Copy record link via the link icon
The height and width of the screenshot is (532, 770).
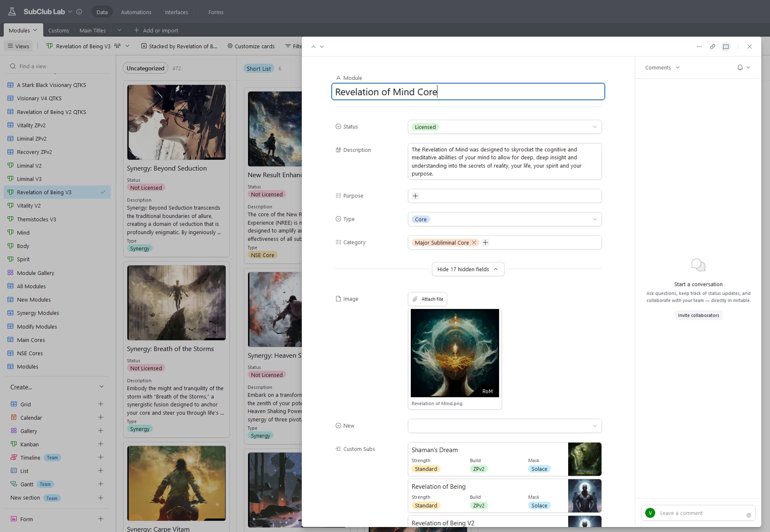[713, 47]
